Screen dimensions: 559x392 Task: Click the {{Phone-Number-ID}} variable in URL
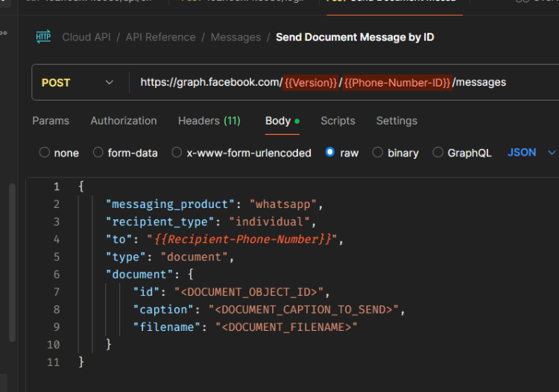click(397, 83)
